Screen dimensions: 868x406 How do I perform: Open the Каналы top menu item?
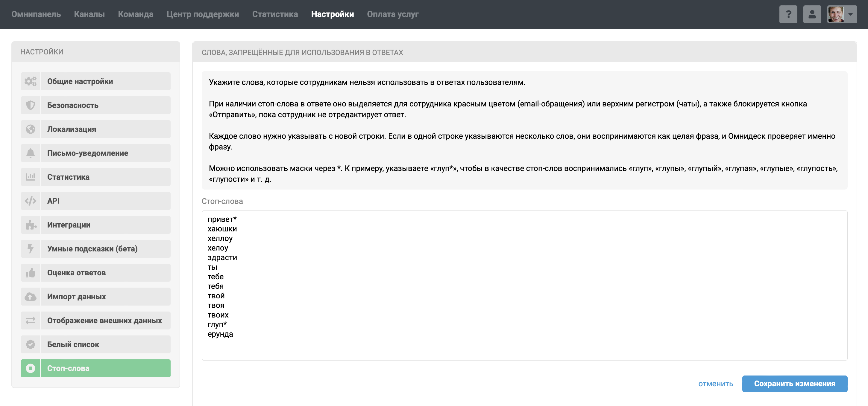89,14
